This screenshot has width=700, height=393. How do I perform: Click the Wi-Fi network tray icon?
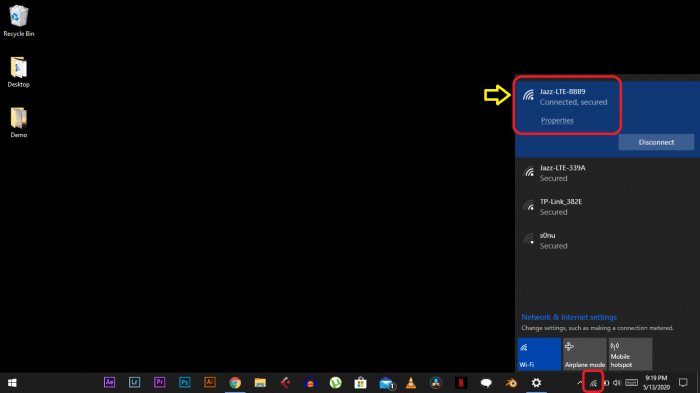(593, 383)
